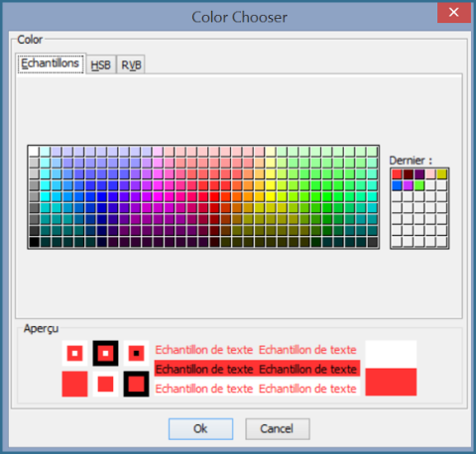Select the pale pink recent color swatch
The height and width of the screenshot is (454, 476).
point(430,174)
